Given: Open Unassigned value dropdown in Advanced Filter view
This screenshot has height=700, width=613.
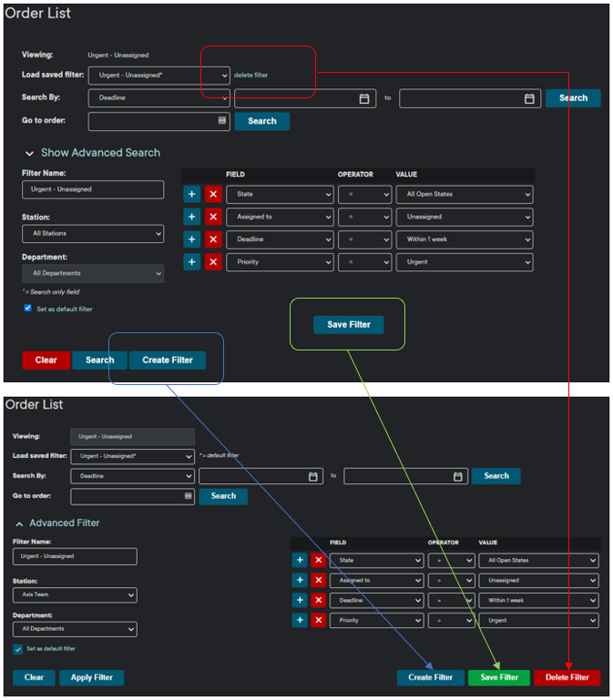Looking at the screenshot, I should coord(538,581).
